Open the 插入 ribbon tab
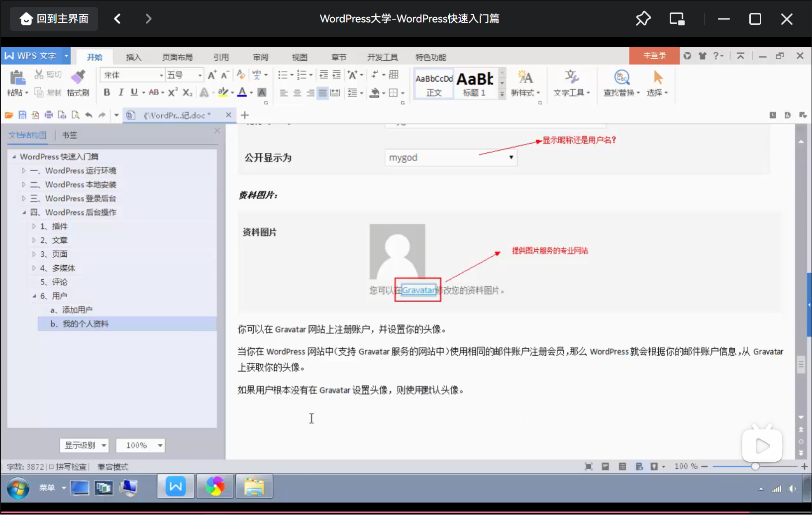 (x=133, y=57)
